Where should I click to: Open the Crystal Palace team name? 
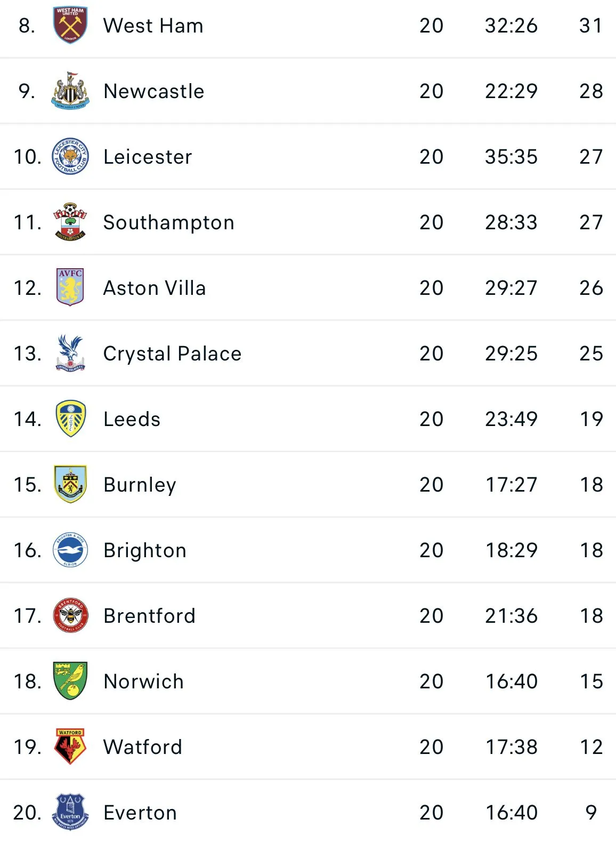pos(172,354)
